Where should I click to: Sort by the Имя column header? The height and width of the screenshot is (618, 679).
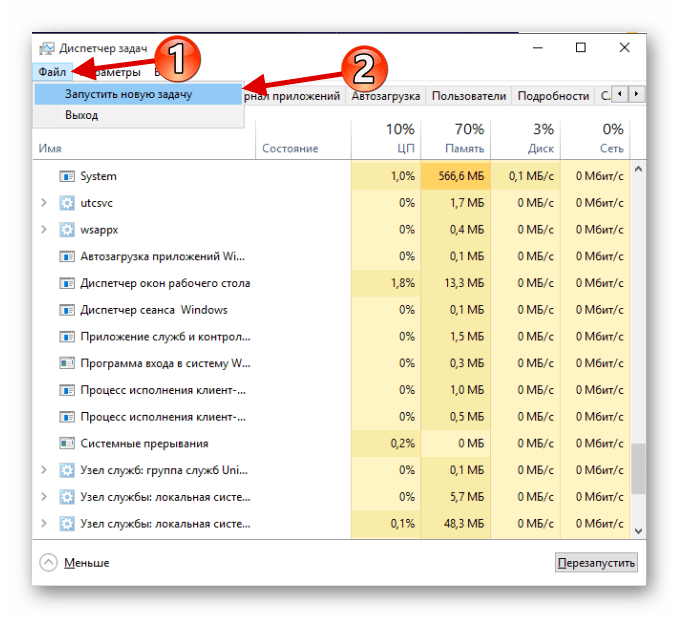click(50, 149)
